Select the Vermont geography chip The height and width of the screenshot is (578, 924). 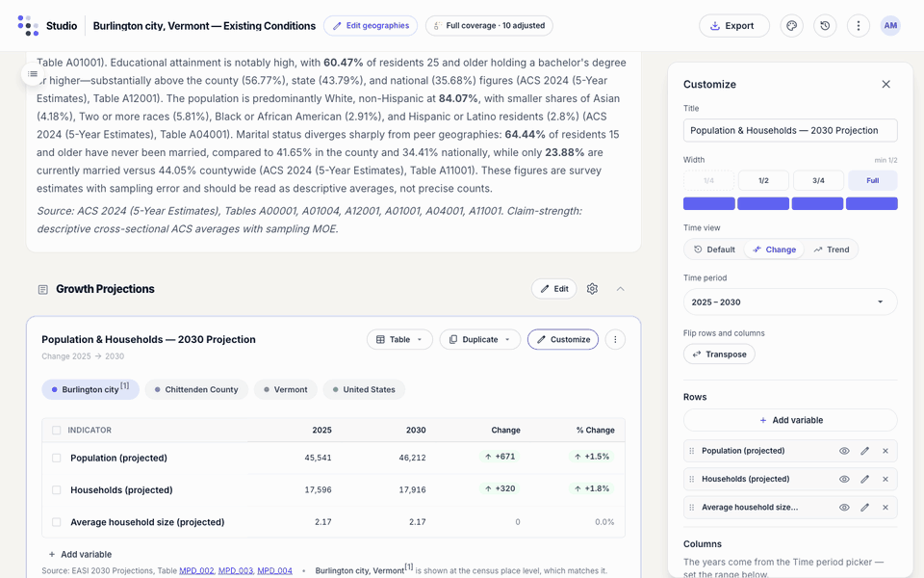coord(286,390)
